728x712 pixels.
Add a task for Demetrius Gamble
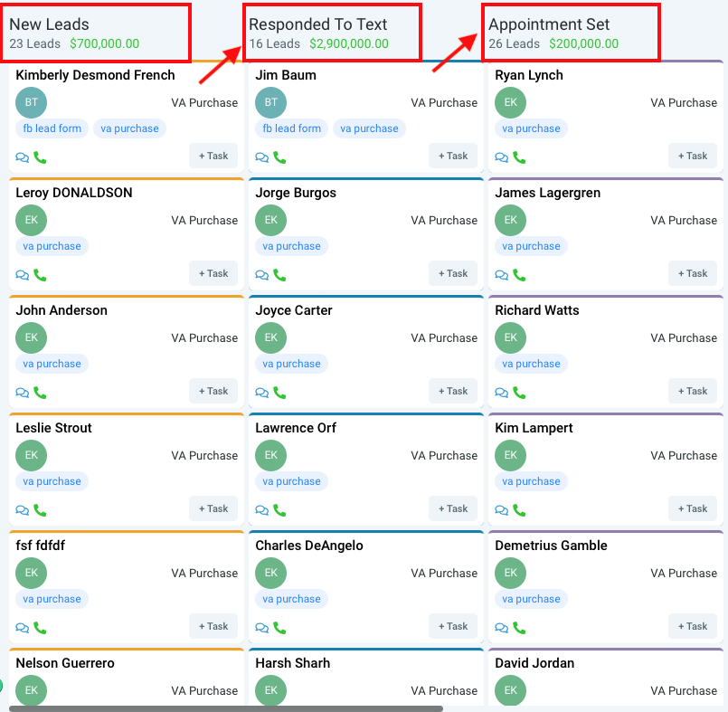[692, 626]
